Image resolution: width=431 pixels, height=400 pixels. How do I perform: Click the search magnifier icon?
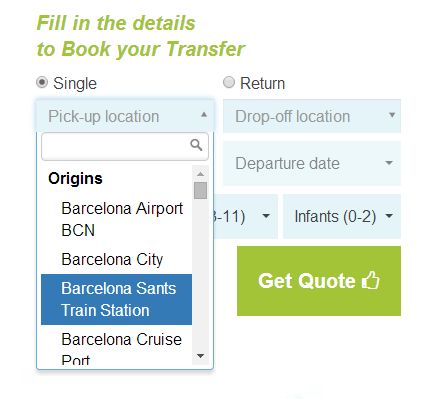point(196,145)
